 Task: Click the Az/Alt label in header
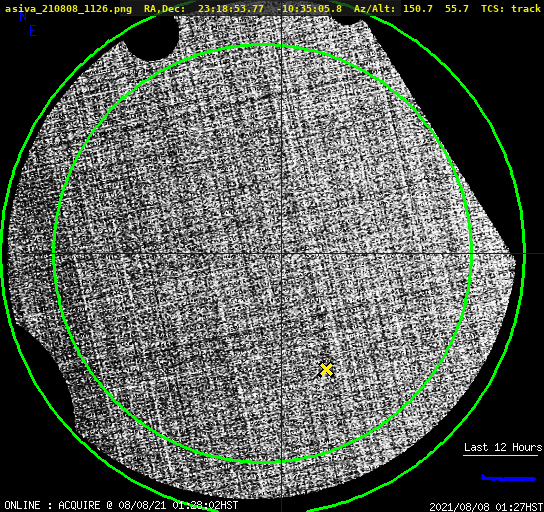[x=375, y=9]
